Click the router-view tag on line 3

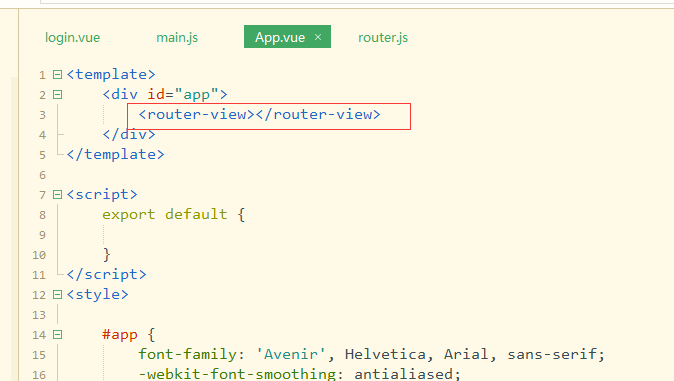pyautogui.click(x=260, y=114)
